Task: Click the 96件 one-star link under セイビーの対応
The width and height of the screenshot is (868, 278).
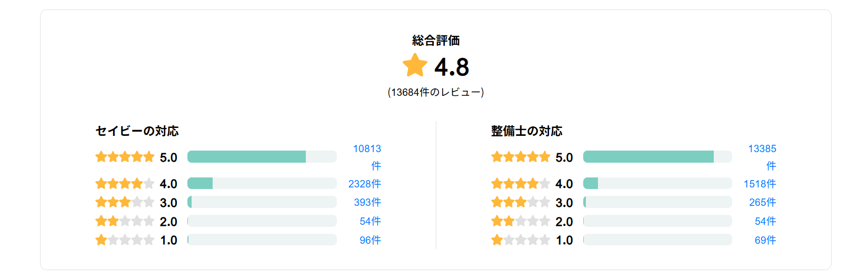Action: coord(370,240)
